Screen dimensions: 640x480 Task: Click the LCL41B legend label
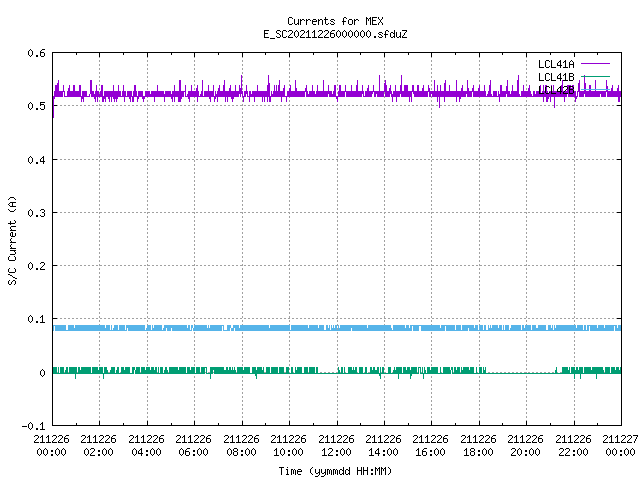[556, 77]
